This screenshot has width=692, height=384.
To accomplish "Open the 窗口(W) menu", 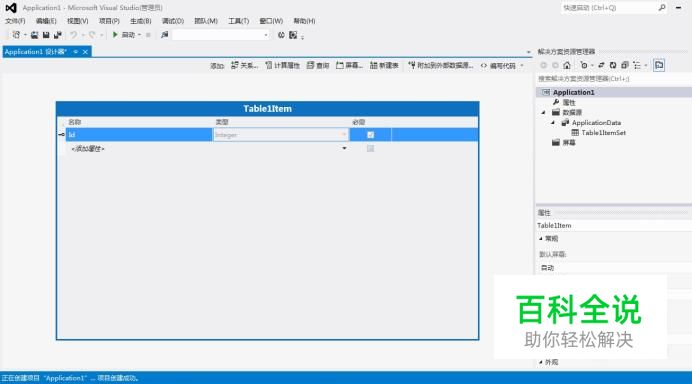I will (x=271, y=21).
